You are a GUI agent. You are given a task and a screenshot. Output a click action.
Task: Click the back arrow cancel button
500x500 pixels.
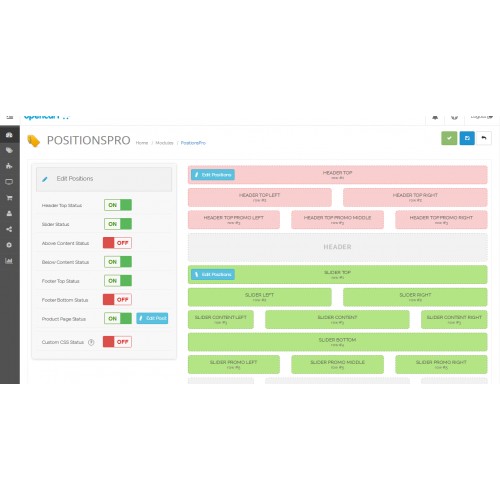(x=484, y=138)
